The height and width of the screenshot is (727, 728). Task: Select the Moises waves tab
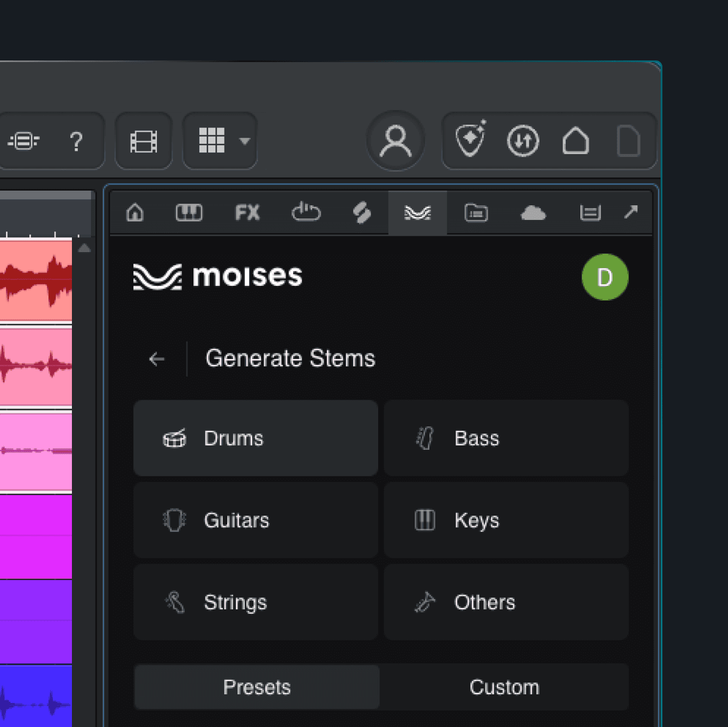click(418, 212)
